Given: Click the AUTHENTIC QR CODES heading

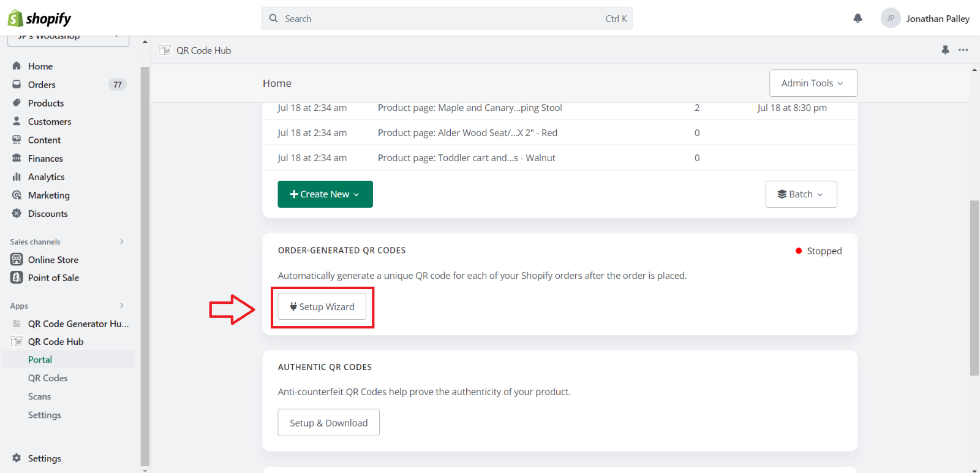Looking at the screenshot, I should pyautogui.click(x=325, y=367).
